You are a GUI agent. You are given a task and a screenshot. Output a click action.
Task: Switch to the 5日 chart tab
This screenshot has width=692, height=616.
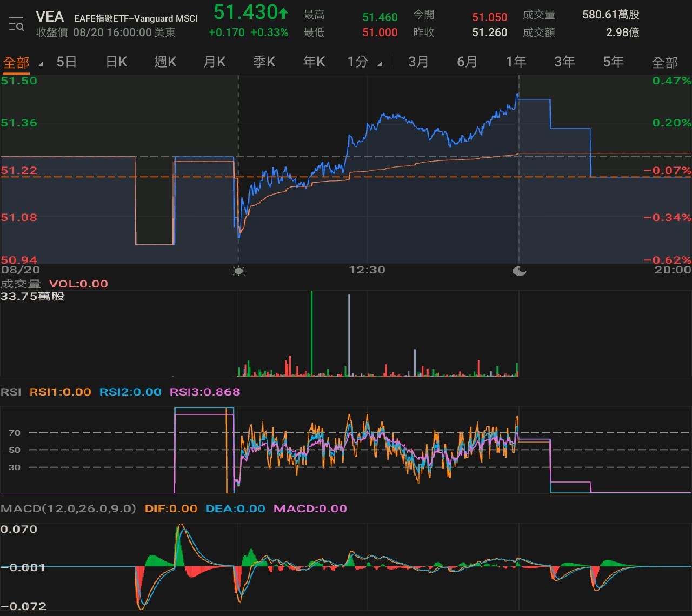pos(66,62)
